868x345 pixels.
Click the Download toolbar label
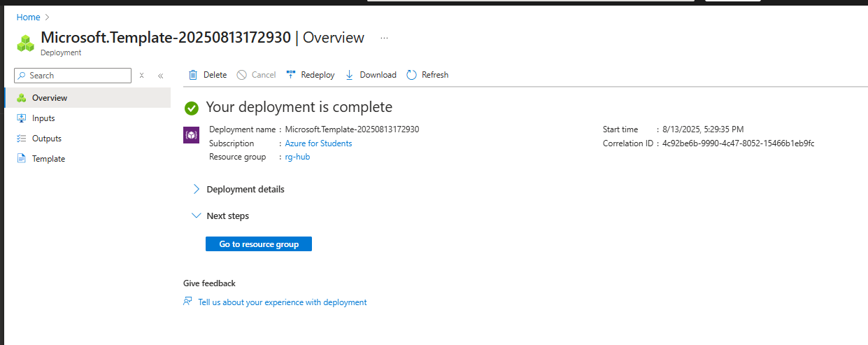point(378,75)
